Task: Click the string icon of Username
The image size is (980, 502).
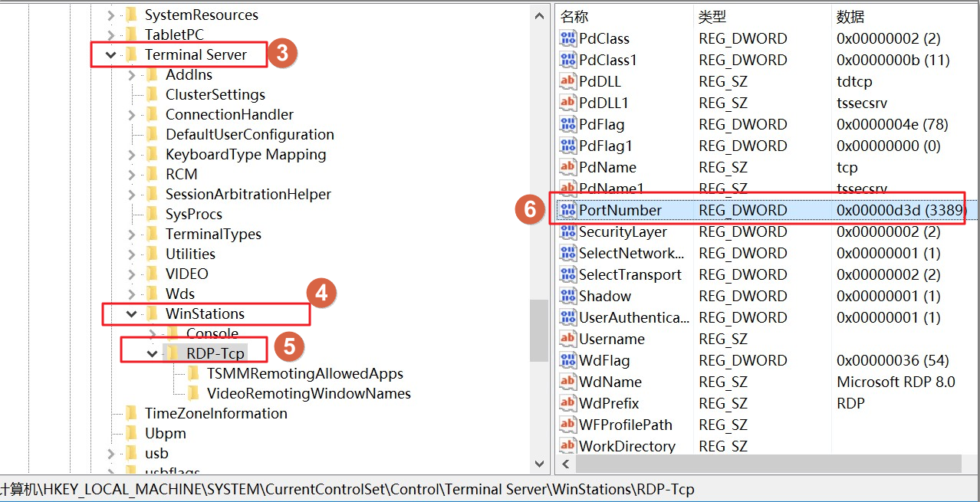Action: coord(568,339)
